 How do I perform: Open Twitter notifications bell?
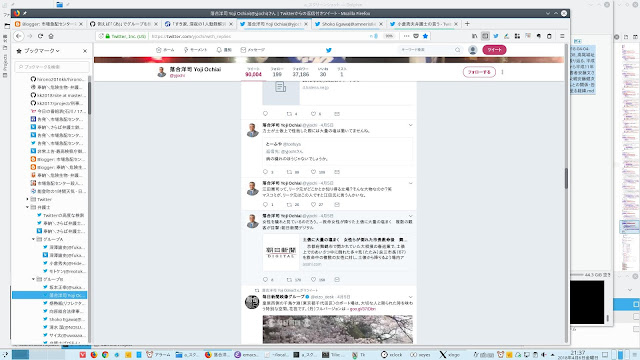coord(224,50)
